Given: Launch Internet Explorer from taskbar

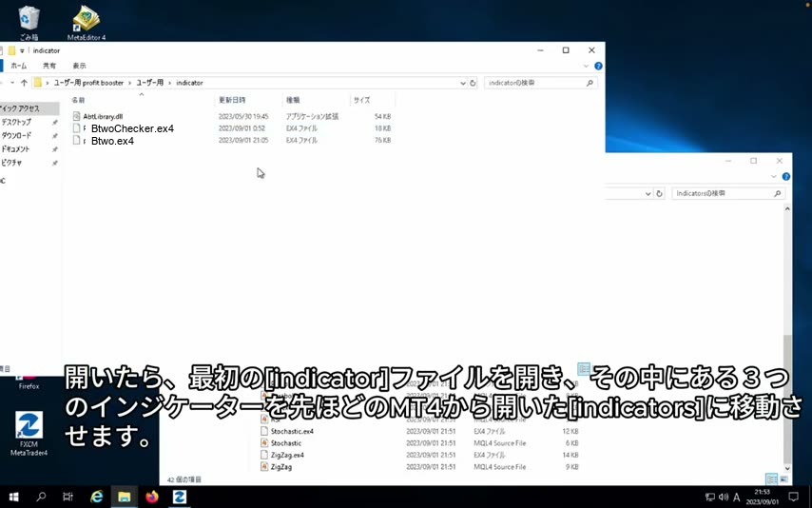Looking at the screenshot, I should pyautogui.click(x=96, y=497).
